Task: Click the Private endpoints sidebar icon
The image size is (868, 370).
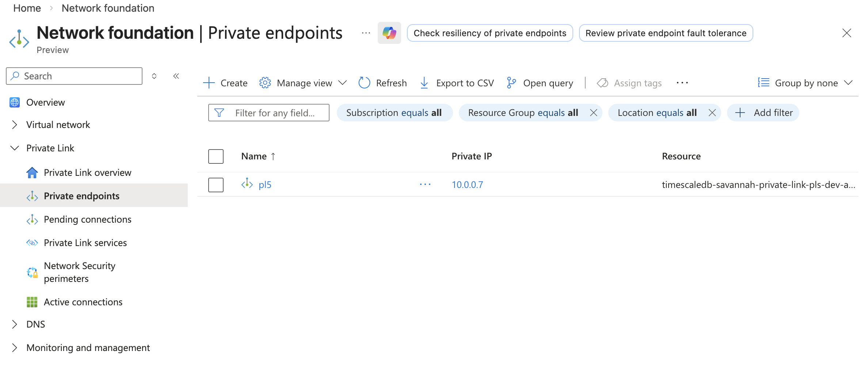Action: point(32,196)
